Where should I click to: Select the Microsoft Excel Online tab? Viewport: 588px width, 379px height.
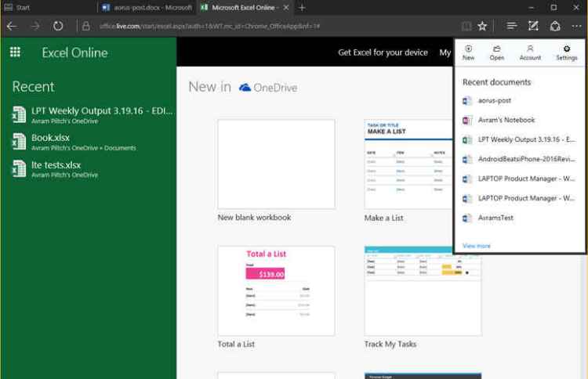pyautogui.click(x=243, y=8)
